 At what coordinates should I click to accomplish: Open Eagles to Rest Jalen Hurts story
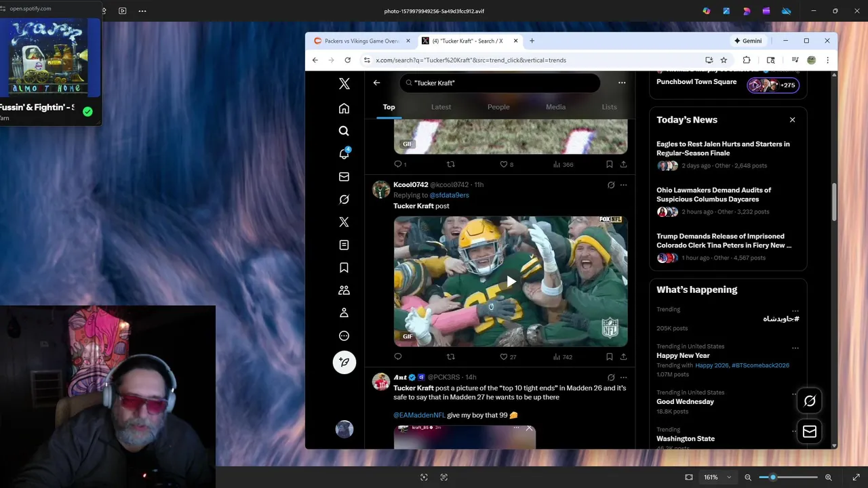[723, 148]
